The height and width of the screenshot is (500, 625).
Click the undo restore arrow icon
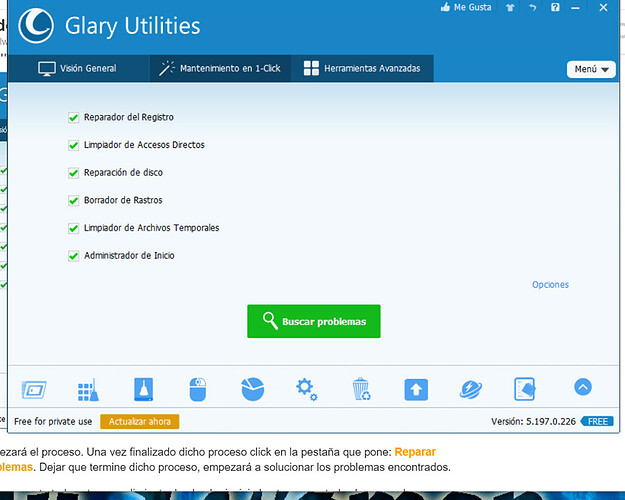coord(533,8)
